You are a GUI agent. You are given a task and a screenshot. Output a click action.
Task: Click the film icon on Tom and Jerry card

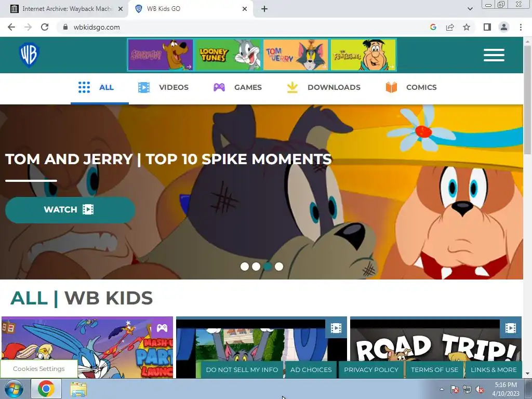(x=336, y=328)
